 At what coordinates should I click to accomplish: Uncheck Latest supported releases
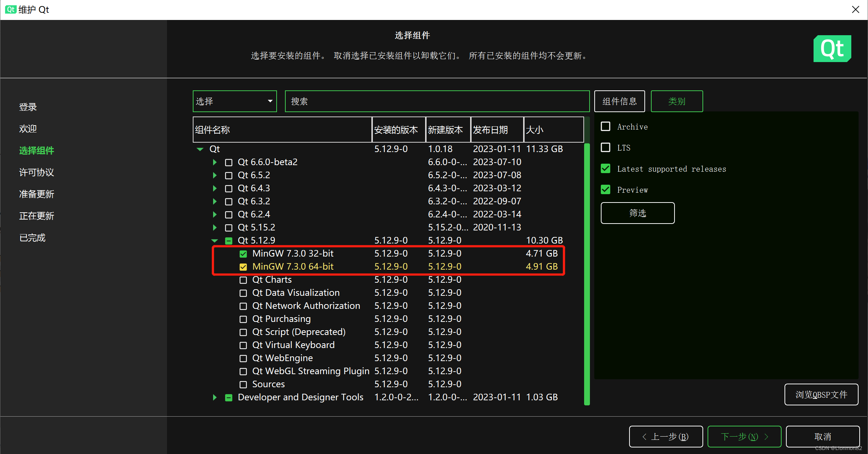(x=606, y=169)
